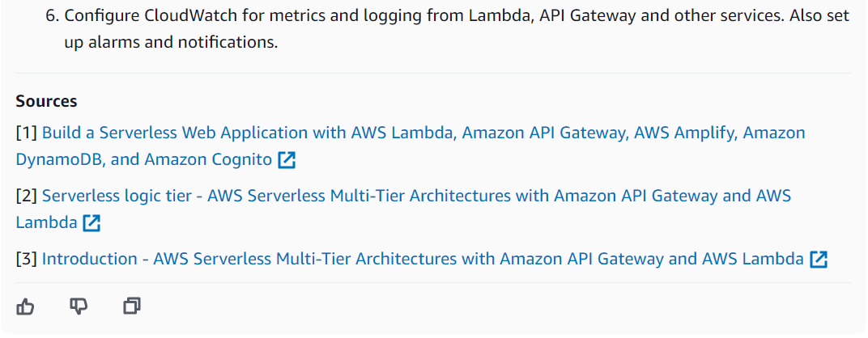
Task: Click the 'up alarms and notifications' text line
Action: coord(171,43)
